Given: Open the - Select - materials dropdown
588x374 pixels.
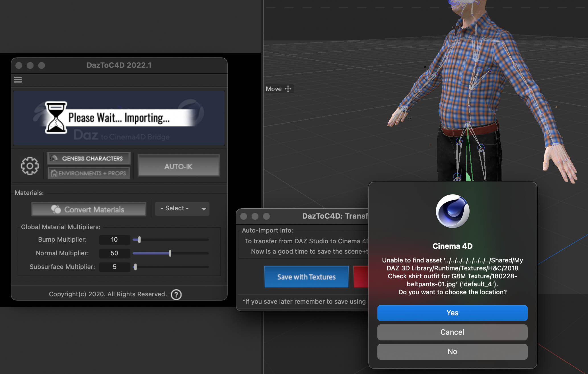Looking at the screenshot, I should coord(182,209).
